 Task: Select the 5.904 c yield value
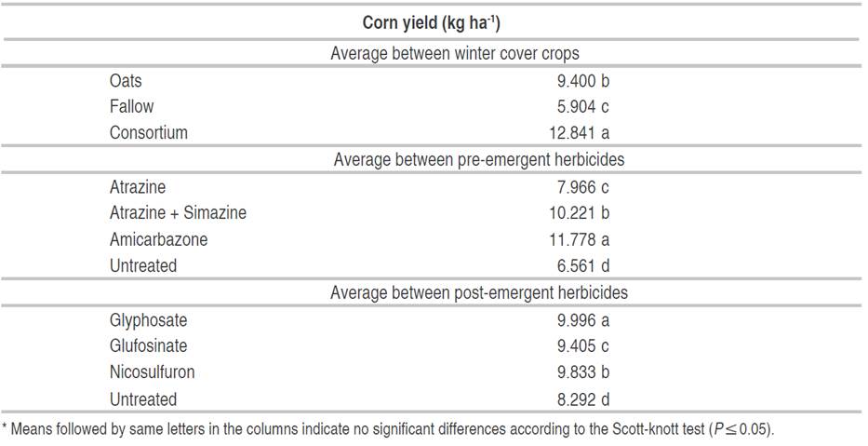[583, 106]
